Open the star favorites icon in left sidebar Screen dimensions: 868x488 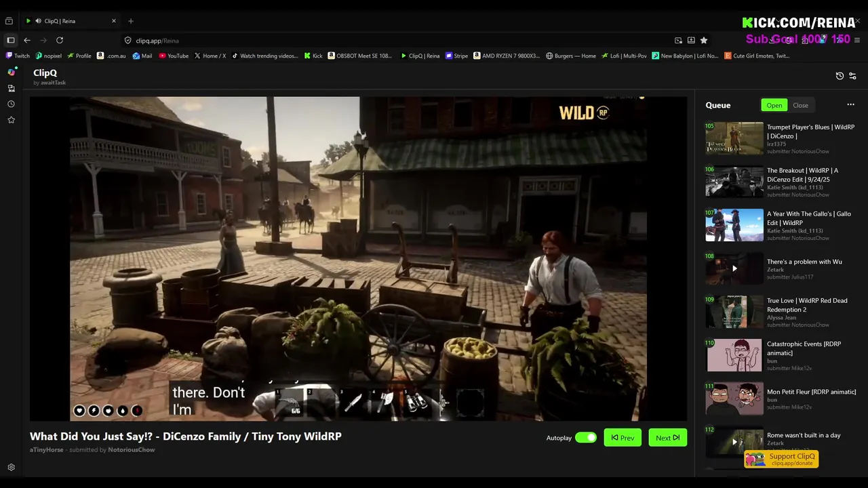[x=11, y=120]
